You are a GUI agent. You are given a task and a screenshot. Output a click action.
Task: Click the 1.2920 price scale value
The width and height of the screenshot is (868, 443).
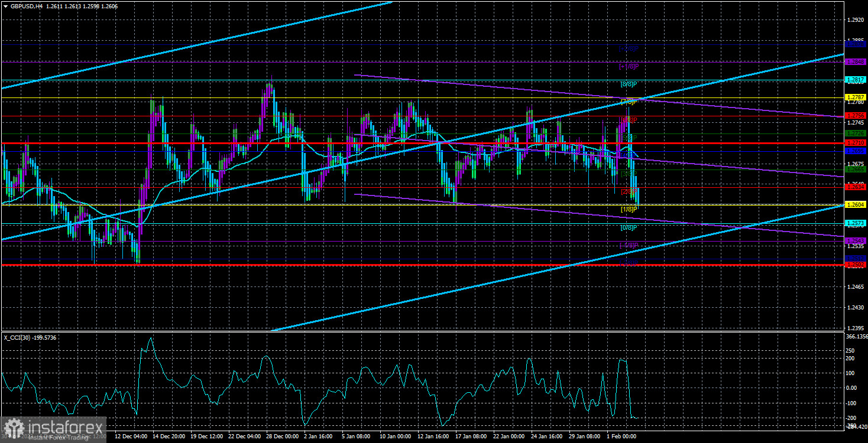(855, 20)
